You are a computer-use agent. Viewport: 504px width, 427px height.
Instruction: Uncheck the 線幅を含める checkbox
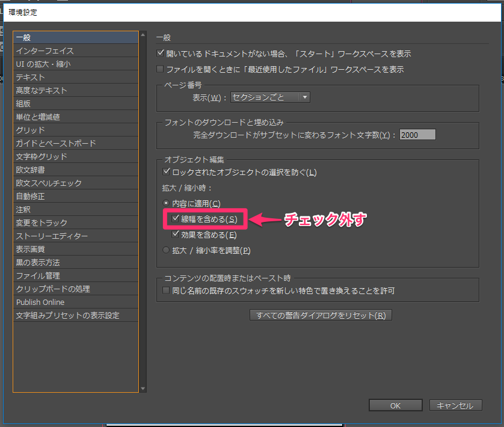175,219
